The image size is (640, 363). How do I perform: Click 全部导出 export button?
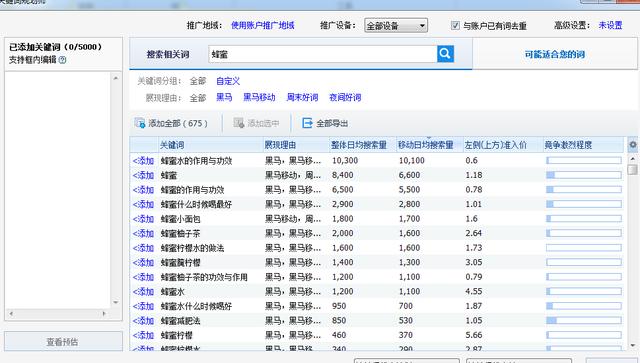[x=325, y=123]
